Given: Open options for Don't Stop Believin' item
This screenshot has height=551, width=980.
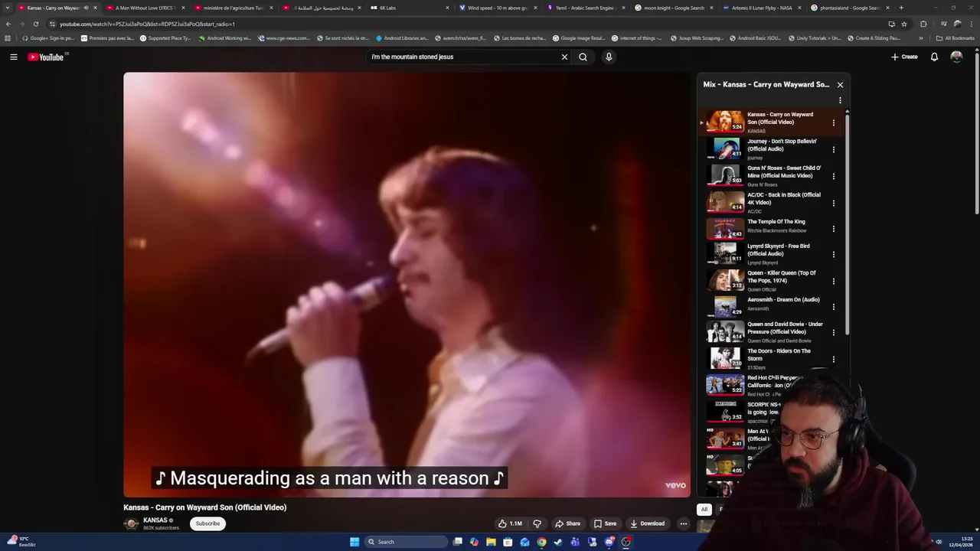Looking at the screenshot, I should click(x=834, y=149).
